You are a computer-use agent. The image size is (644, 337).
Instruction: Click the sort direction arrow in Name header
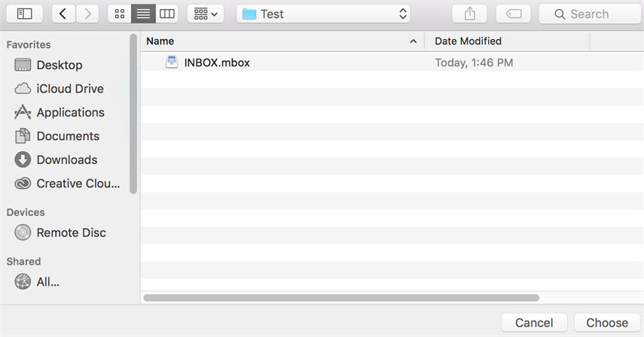pyautogui.click(x=414, y=41)
